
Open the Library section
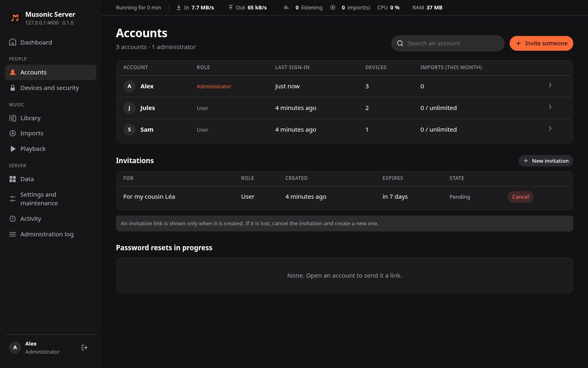(x=51, y=118)
